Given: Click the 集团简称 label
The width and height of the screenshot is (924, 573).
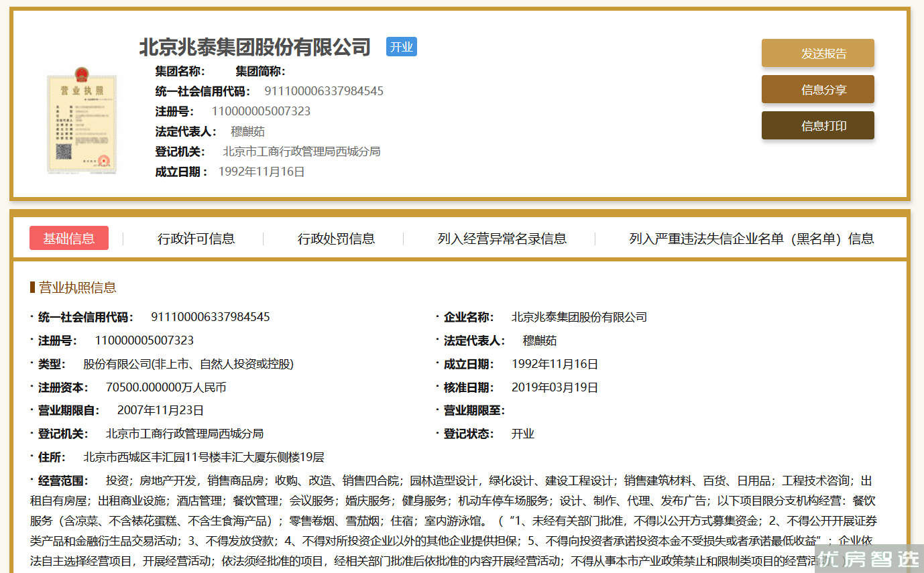Looking at the screenshot, I should [261, 71].
